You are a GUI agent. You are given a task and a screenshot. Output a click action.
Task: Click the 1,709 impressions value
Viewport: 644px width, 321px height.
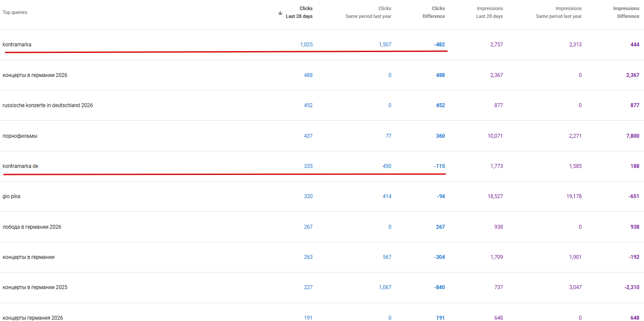496,257
